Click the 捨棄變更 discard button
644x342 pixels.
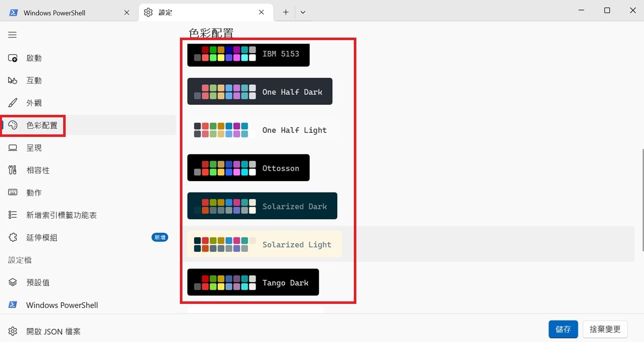tap(605, 329)
